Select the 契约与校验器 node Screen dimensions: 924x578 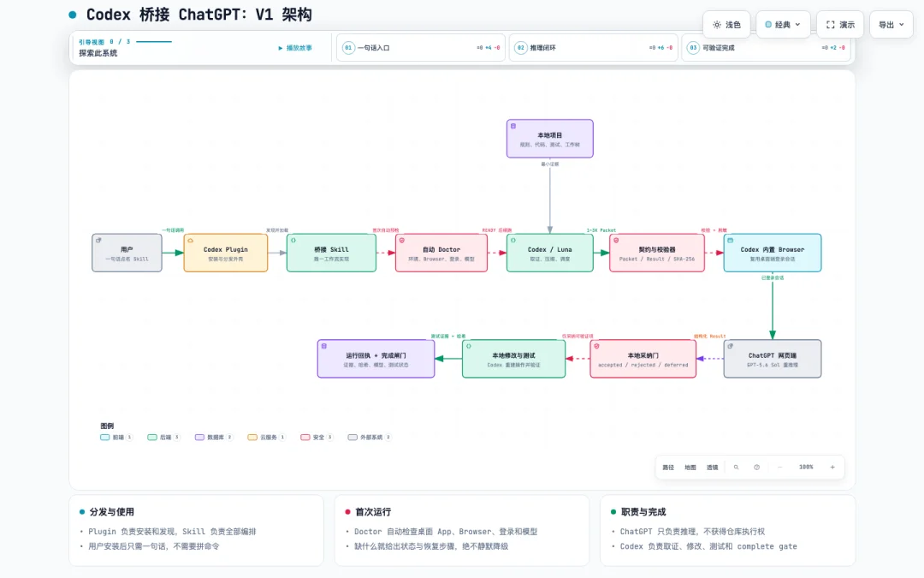coord(657,253)
